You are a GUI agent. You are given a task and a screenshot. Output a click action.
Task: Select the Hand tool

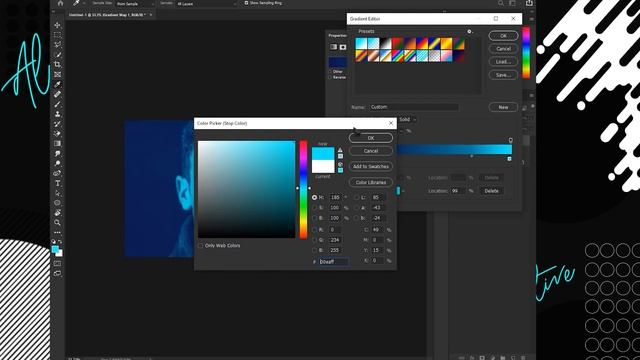pos(58,213)
